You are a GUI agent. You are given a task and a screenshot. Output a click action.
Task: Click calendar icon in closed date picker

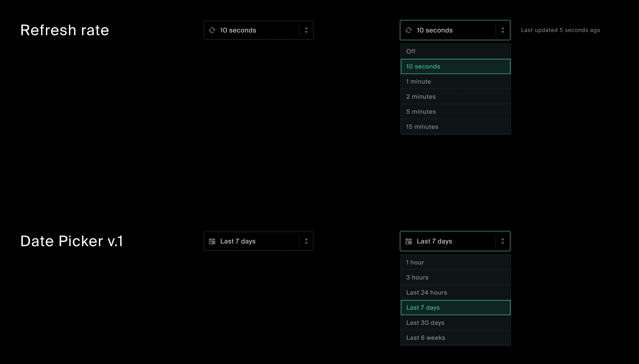(x=212, y=241)
